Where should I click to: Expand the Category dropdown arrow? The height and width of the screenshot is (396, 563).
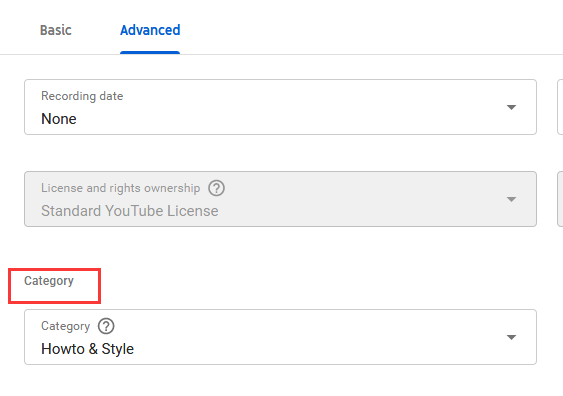coord(511,337)
